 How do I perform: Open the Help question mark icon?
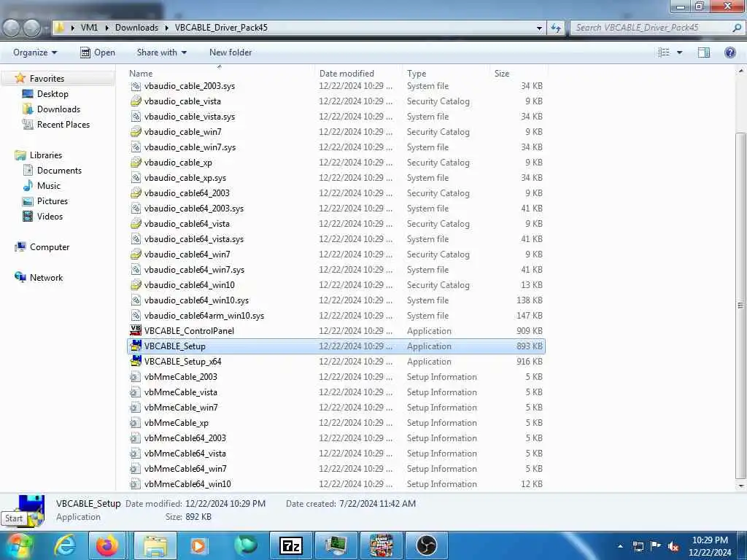(729, 52)
